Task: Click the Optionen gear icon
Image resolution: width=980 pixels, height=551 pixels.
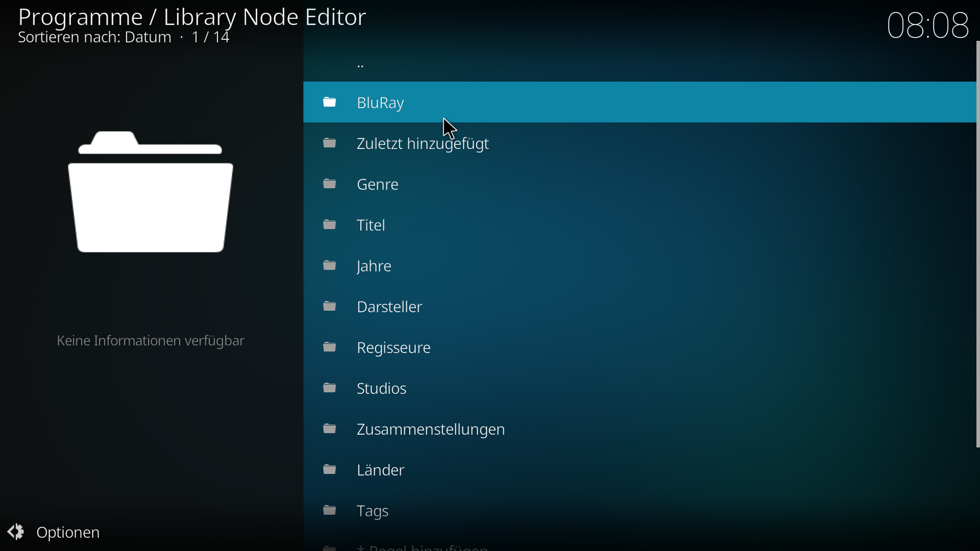Action: 15,532
